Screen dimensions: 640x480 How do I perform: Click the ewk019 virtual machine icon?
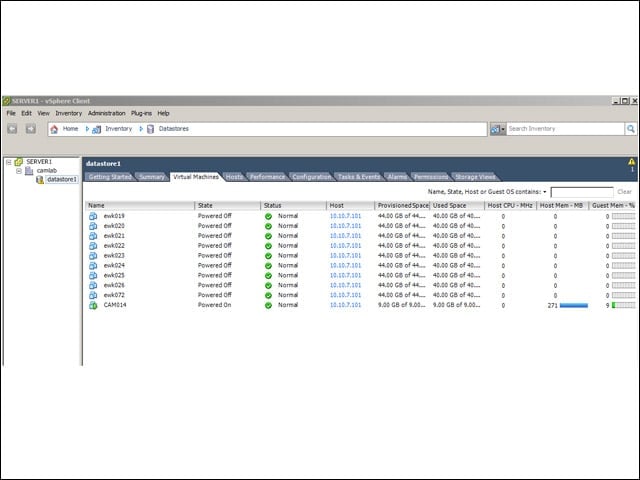[93, 216]
